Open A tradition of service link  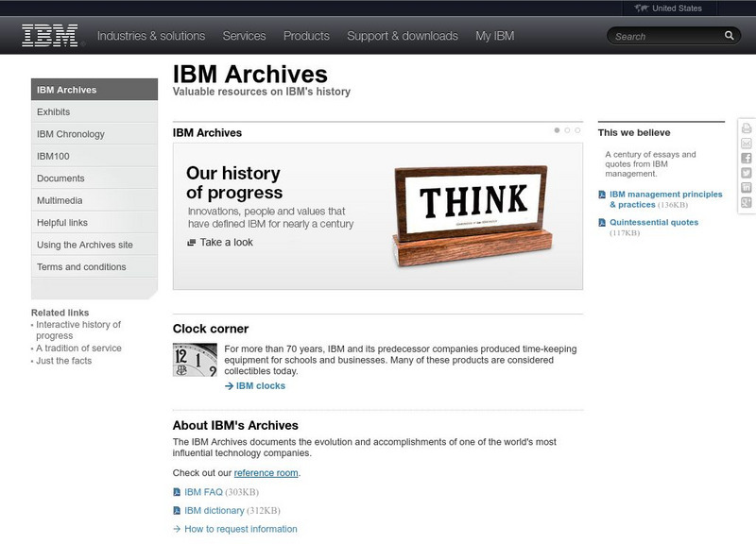pos(78,348)
